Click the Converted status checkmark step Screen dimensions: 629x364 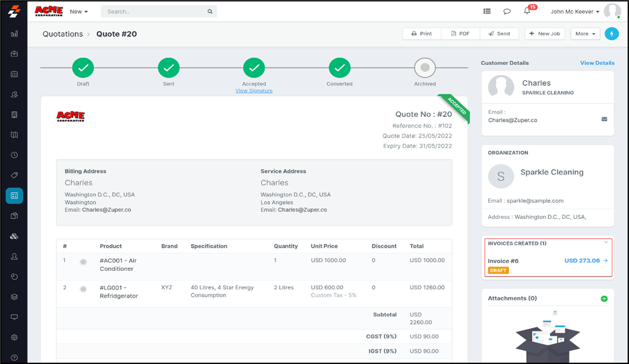click(339, 67)
